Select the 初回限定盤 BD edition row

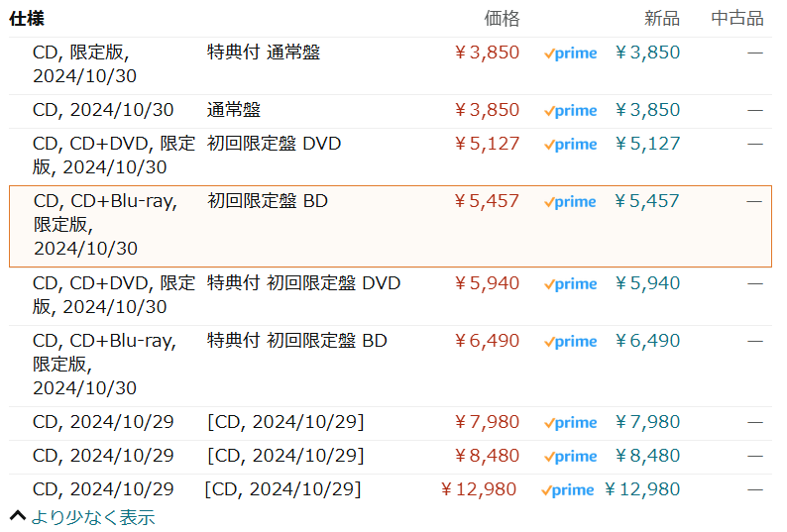[268, 202]
